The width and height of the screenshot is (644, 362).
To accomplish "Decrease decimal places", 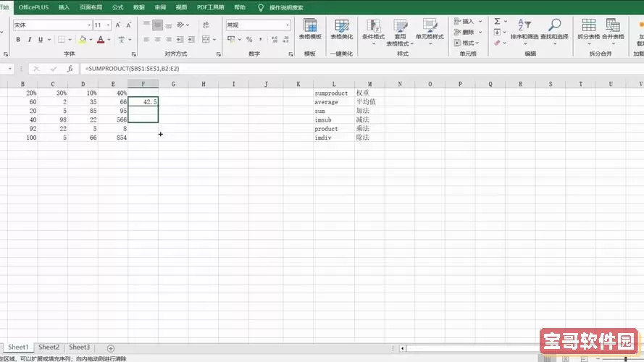I will coord(286,39).
